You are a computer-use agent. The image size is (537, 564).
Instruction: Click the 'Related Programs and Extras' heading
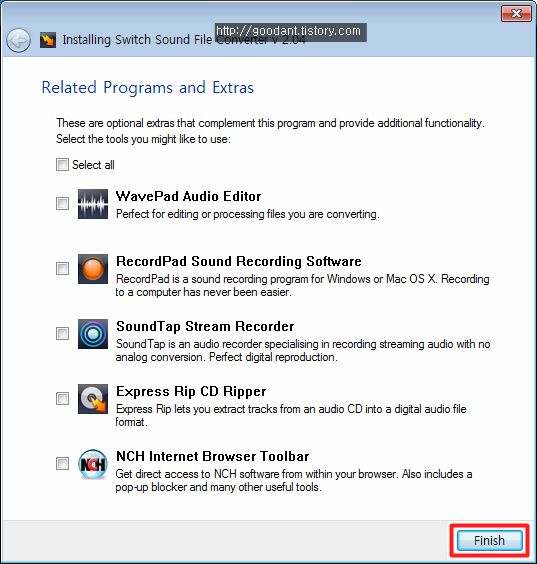(147, 88)
